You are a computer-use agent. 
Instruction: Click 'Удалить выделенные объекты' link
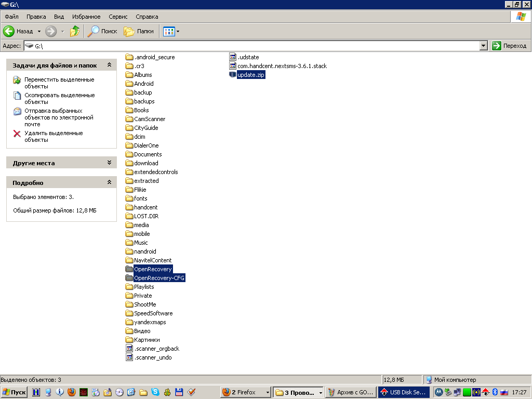click(54, 137)
